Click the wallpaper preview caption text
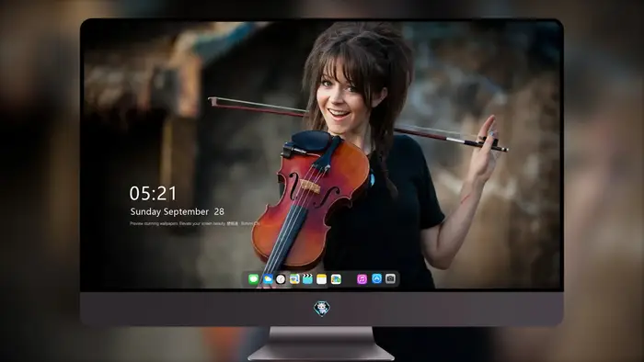644x362 pixels. point(195,223)
